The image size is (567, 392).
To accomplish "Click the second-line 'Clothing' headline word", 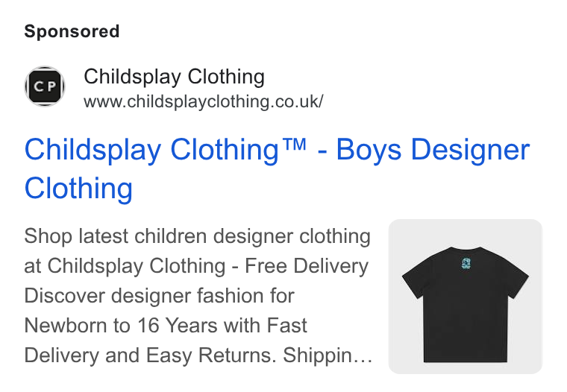I will pos(78,189).
